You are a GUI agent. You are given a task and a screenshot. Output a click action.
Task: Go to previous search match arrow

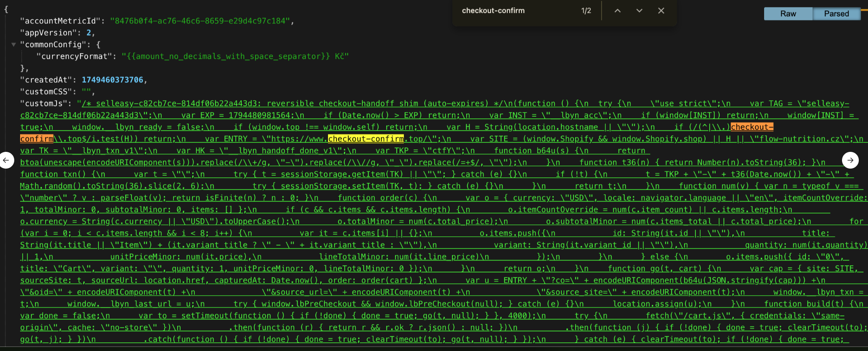tap(617, 11)
